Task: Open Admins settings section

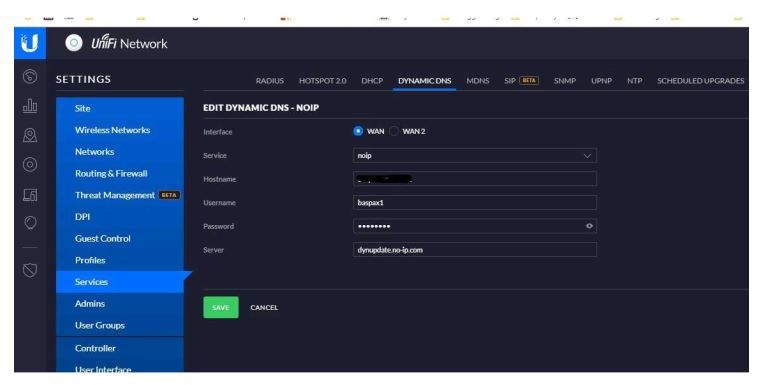Action: click(x=120, y=304)
